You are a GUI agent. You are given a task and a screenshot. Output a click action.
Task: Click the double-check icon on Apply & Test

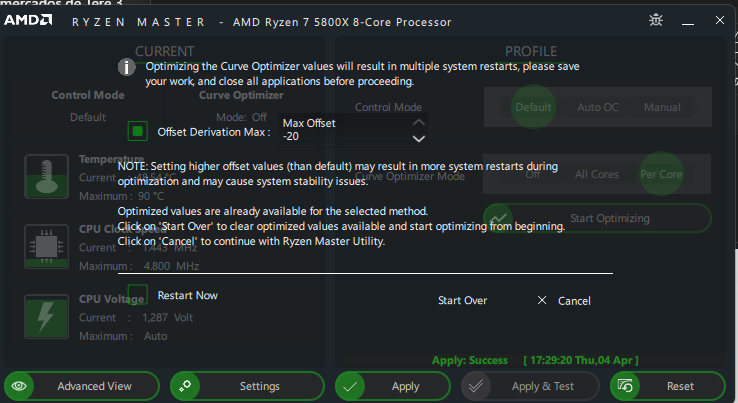476,387
